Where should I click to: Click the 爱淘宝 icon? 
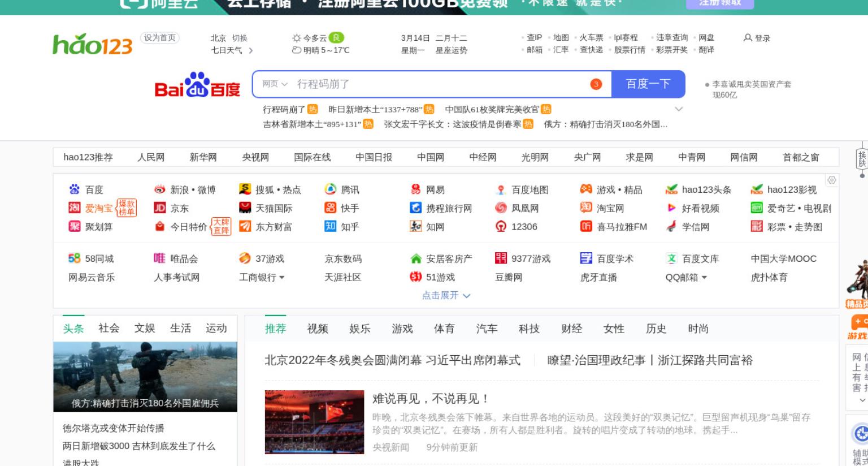(x=75, y=208)
